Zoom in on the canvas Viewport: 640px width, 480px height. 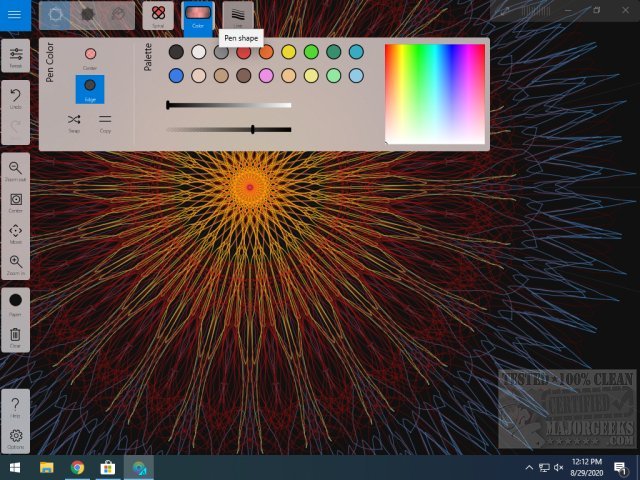pyautogui.click(x=16, y=264)
